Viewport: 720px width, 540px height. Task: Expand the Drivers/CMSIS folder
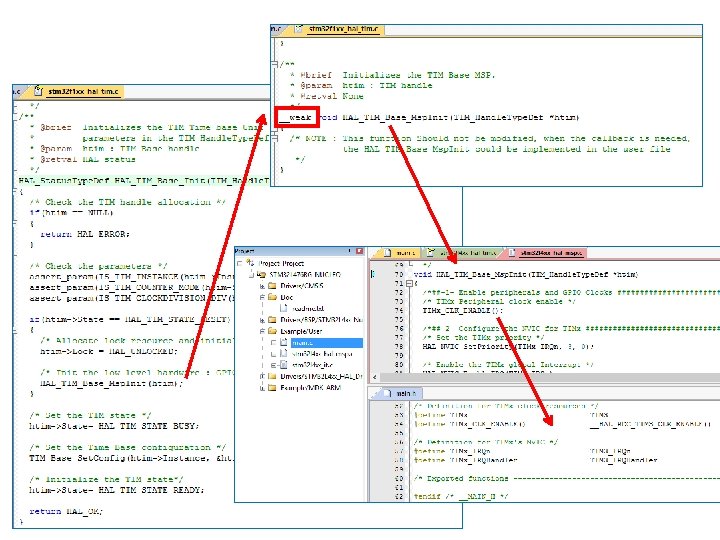coord(262,286)
